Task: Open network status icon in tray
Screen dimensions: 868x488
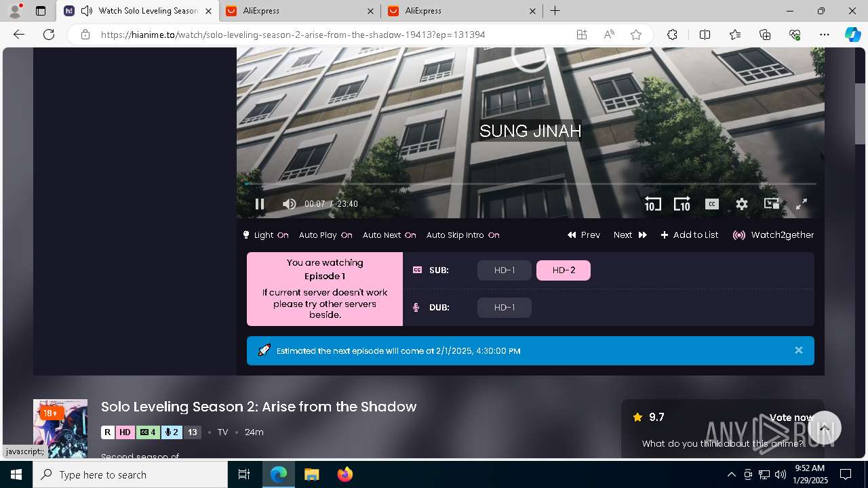Action: click(764, 474)
